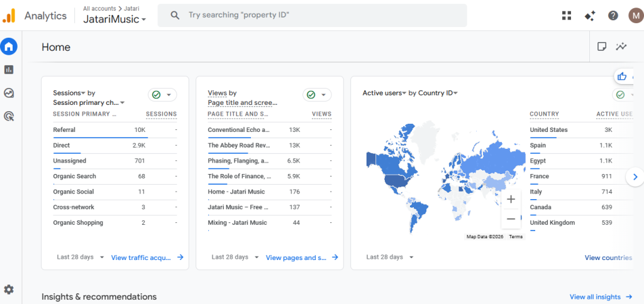Open the data quality check on Sessions card

click(x=162, y=95)
